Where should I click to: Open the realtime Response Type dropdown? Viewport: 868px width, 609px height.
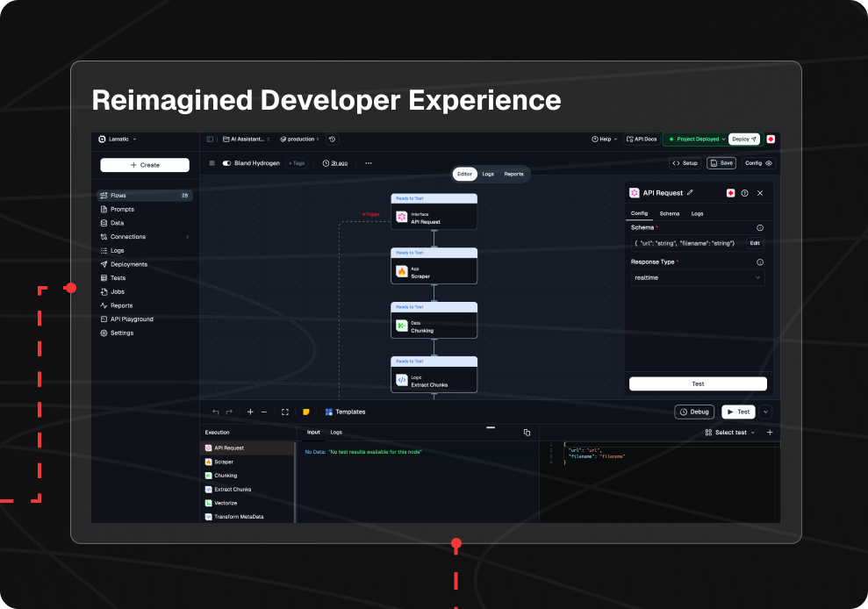698,278
